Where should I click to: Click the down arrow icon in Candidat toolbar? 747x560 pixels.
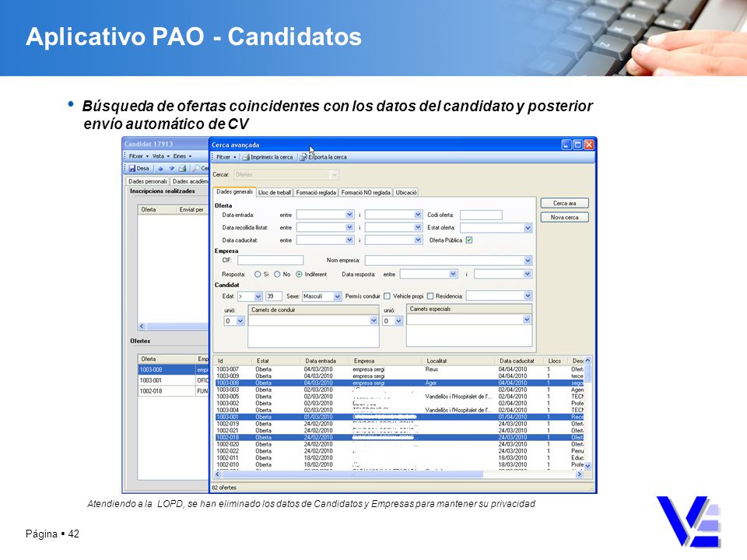[171, 169]
